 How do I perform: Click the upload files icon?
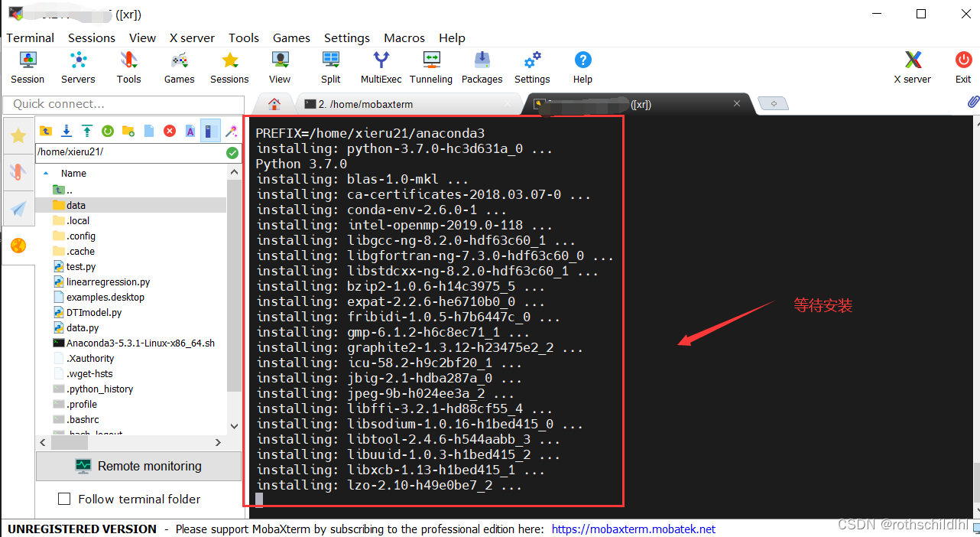click(x=87, y=131)
